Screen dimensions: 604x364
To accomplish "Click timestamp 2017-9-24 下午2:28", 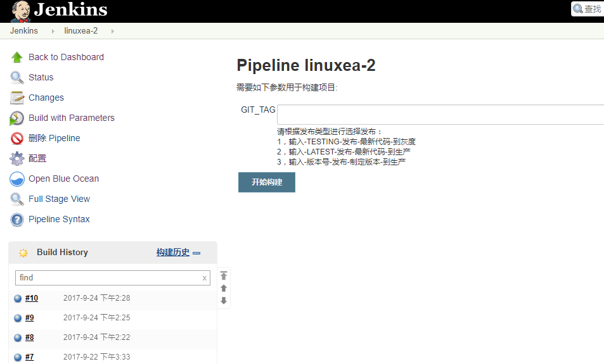I will [x=97, y=298].
